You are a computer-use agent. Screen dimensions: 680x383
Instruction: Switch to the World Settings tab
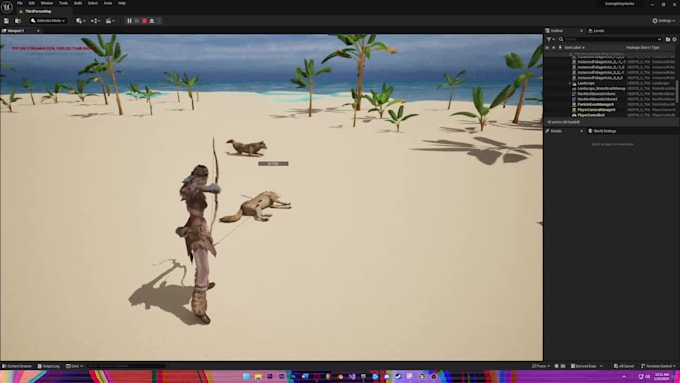coord(603,131)
